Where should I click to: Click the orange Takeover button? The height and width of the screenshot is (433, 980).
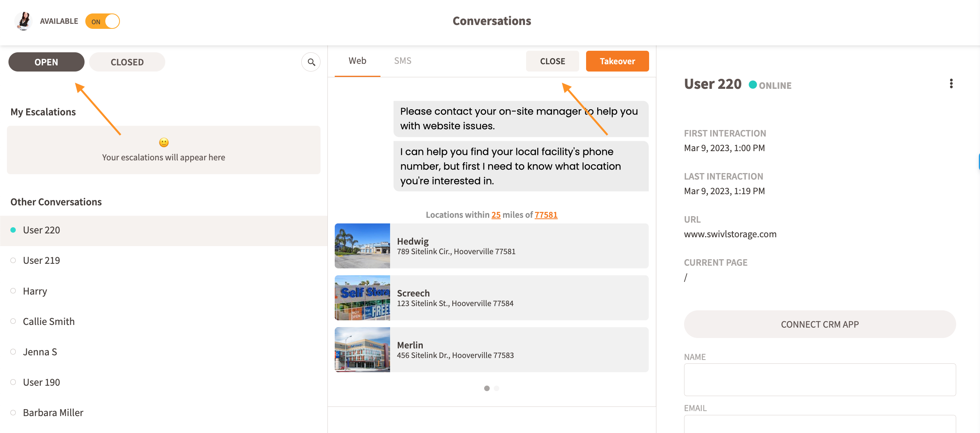pyautogui.click(x=617, y=61)
